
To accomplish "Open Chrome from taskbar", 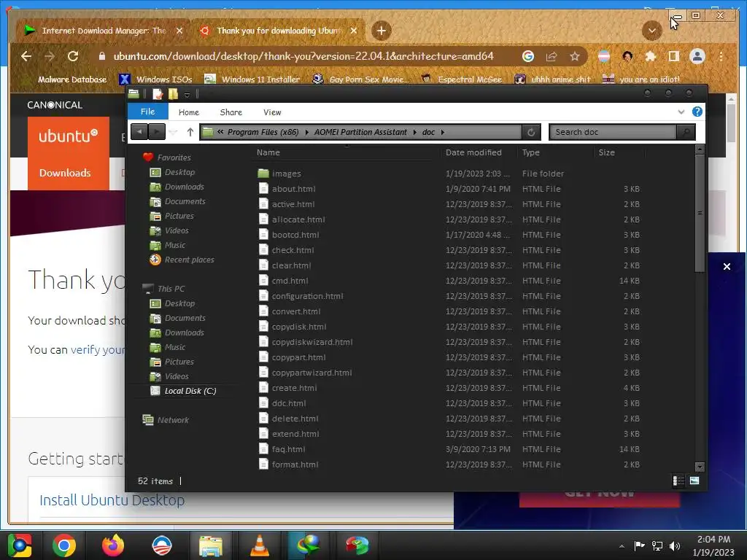I will pos(64,545).
